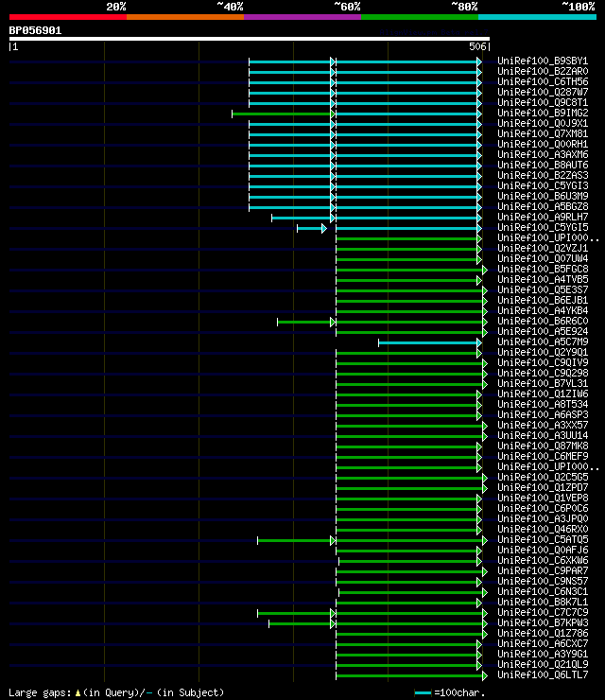Choose hit UniRef100_Q87MK8
Image resolution: width=605 pixels, height=700 pixels.
543,446
